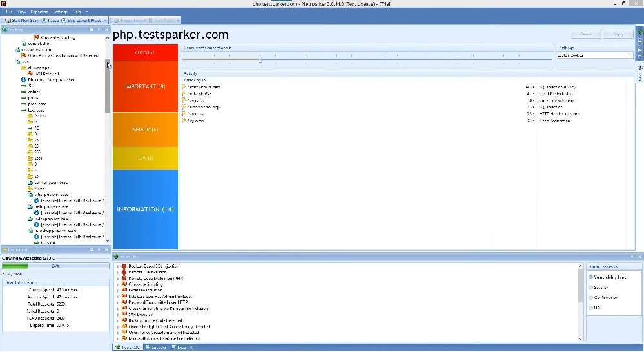The width and height of the screenshot is (644, 352).
Task: Group issues by Severity
Action: [598, 288]
